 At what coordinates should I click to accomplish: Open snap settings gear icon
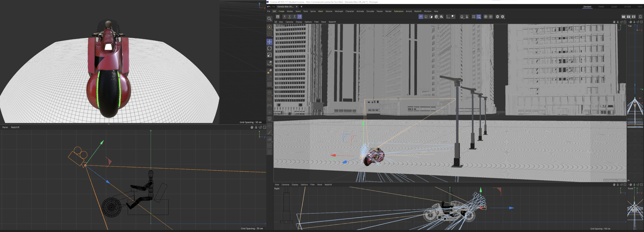coord(467,17)
